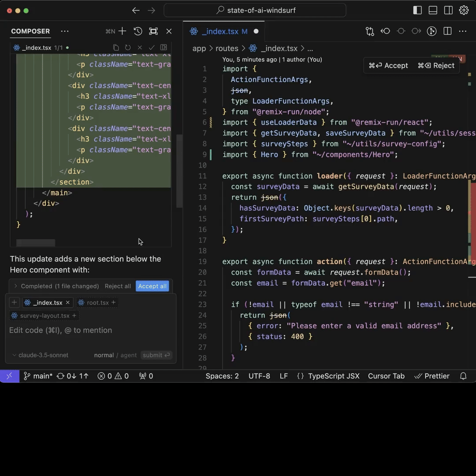Click the routes breadcrumb item
Image resolution: width=476 pixels, height=476 pixels.
click(x=227, y=48)
